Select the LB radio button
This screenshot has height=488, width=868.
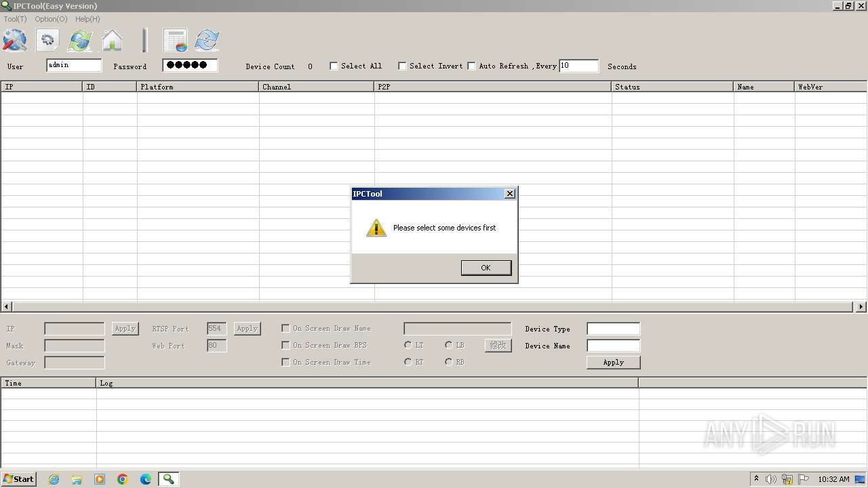(x=449, y=345)
